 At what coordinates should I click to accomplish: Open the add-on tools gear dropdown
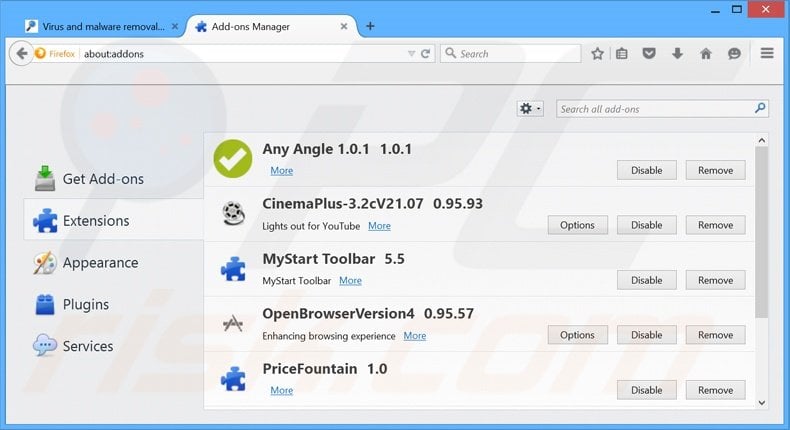(530, 108)
